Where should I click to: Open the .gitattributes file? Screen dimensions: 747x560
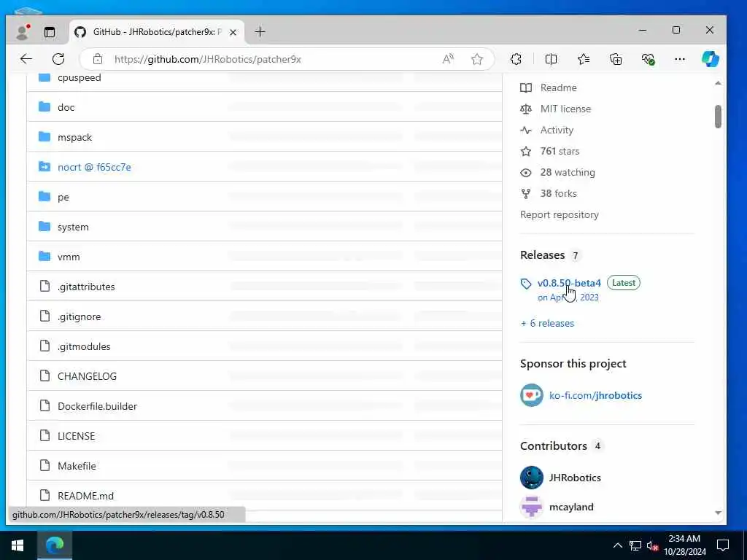point(86,287)
